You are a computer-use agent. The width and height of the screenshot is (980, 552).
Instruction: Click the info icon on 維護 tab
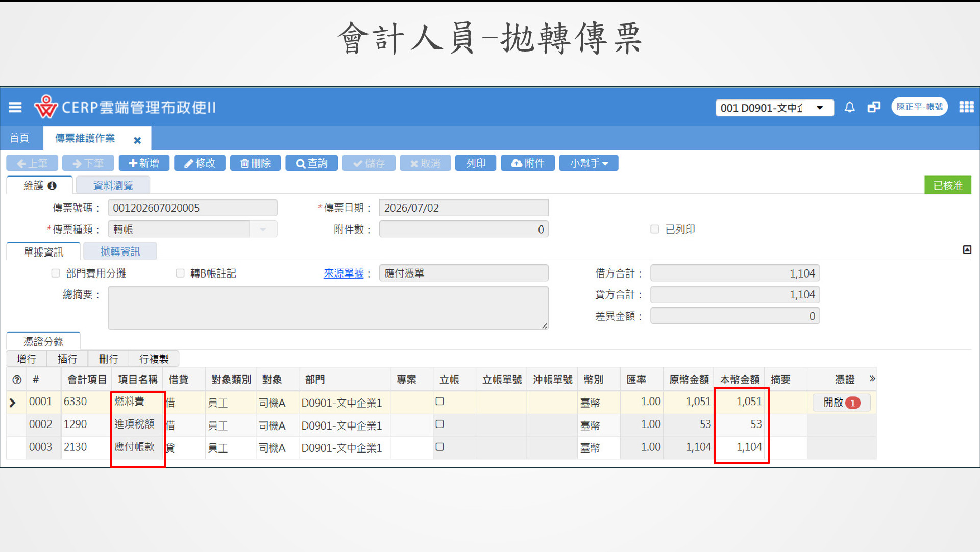click(52, 186)
